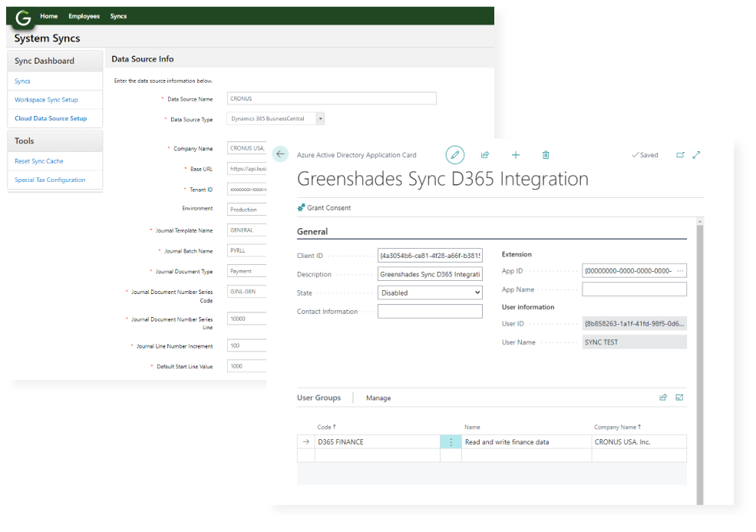Go back using the card's arrow button
This screenshot has height=532, width=756.
[280, 154]
